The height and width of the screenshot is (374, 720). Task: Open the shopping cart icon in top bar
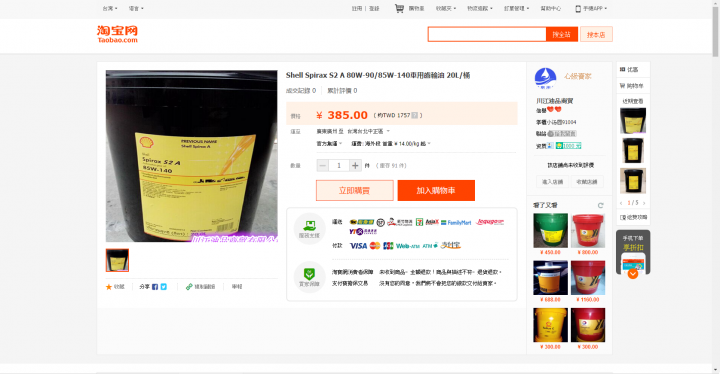pos(399,8)
